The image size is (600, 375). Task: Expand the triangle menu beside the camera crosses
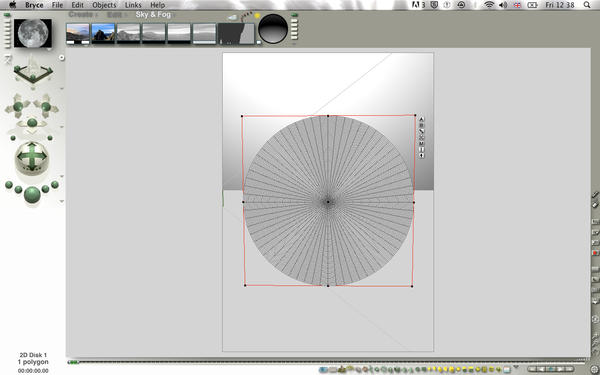pos(62,127)
